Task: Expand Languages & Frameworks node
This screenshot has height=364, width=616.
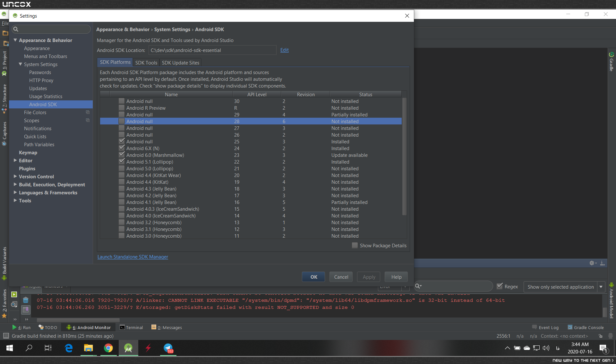Action: coord(15,192)
